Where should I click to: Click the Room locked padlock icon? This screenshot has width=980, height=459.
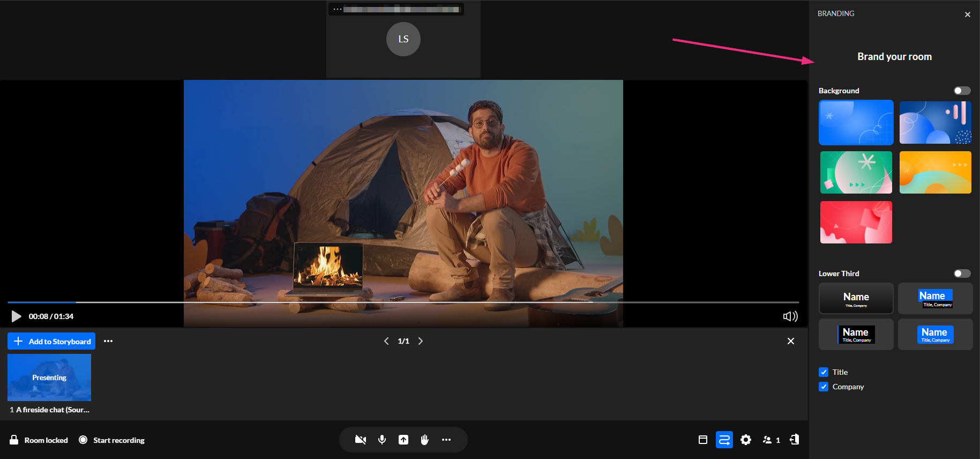[x=14, y=440]
